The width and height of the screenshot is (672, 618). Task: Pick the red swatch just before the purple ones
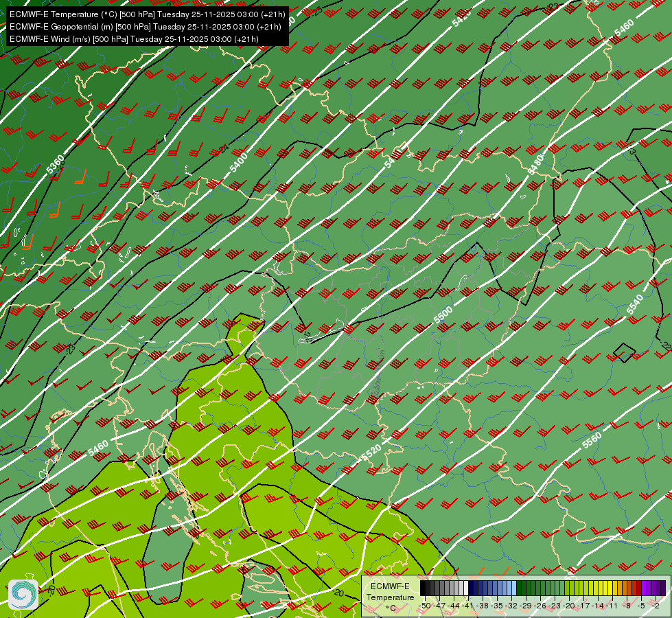click(x=639, y=588)
